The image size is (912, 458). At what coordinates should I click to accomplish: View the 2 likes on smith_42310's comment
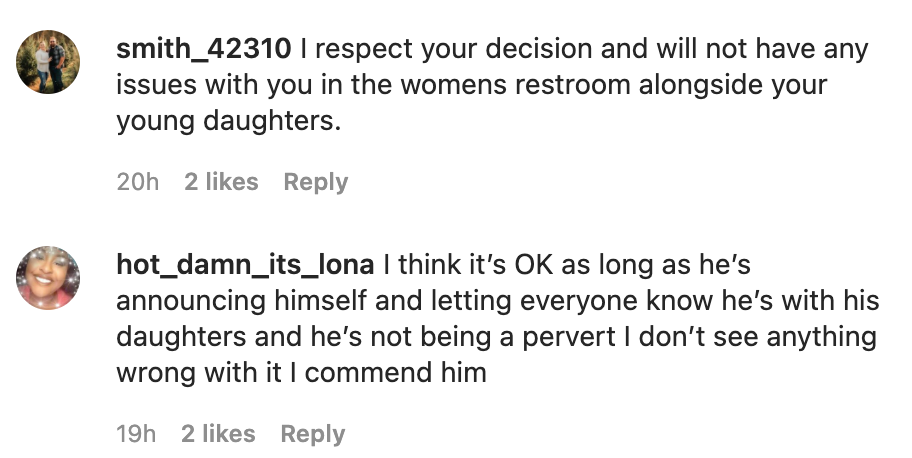click(221, 182)
